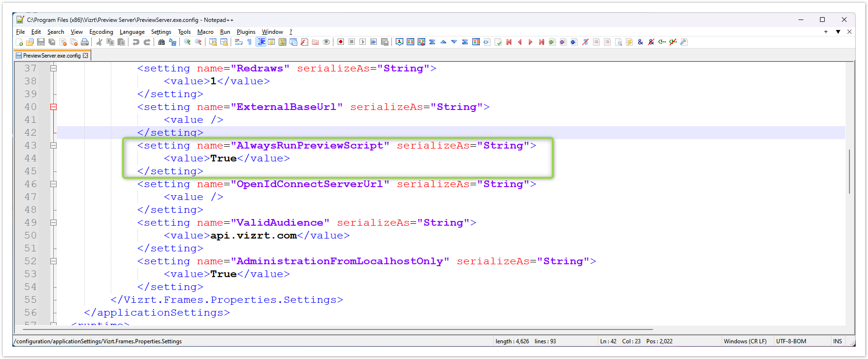The width and height of the screenshot is (868, 359).
Task: Click the wrench icon at toolbar end
Action: tap(684, 42)
